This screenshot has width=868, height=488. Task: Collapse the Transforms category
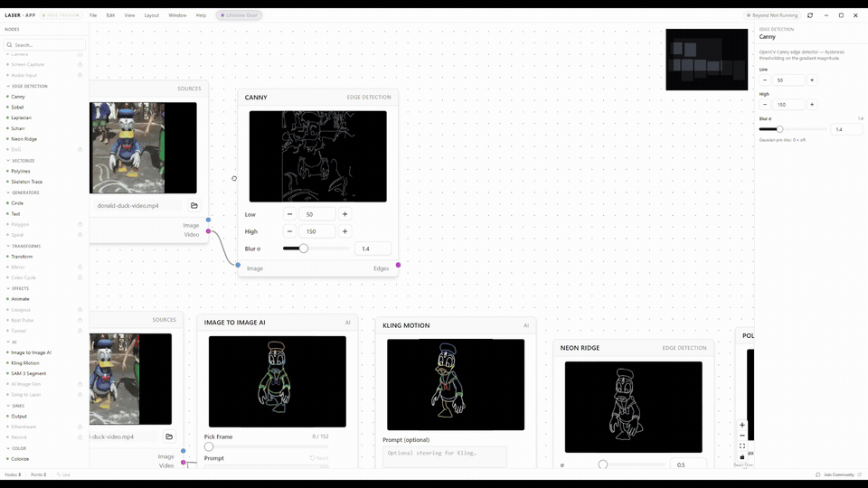(x=24, y=246)
